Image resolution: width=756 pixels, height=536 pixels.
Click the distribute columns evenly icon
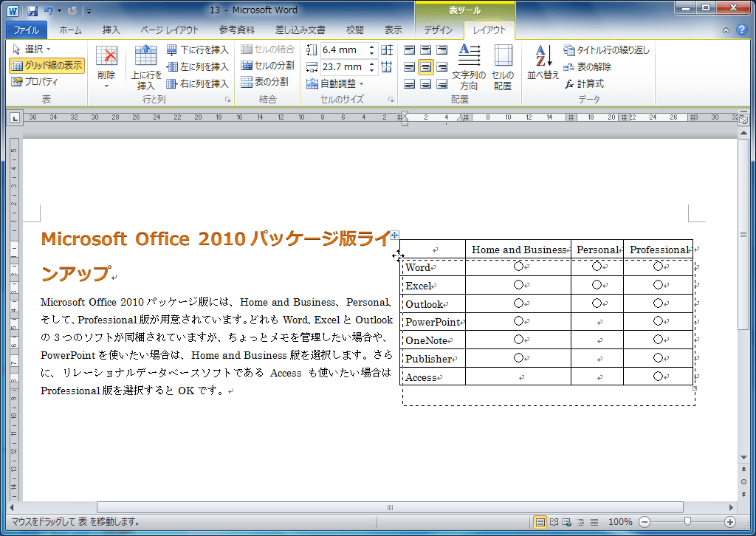point(387,67)
